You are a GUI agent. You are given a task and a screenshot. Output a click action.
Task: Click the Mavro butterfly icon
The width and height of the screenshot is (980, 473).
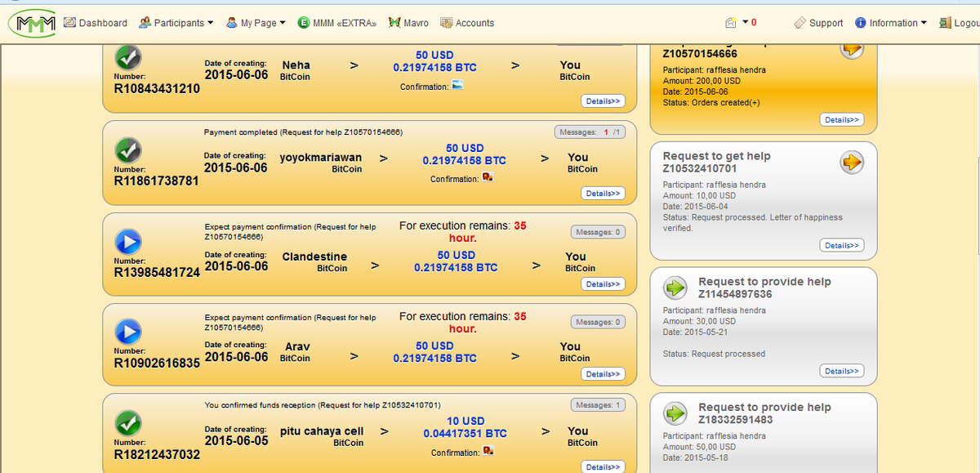pos(394,23)
